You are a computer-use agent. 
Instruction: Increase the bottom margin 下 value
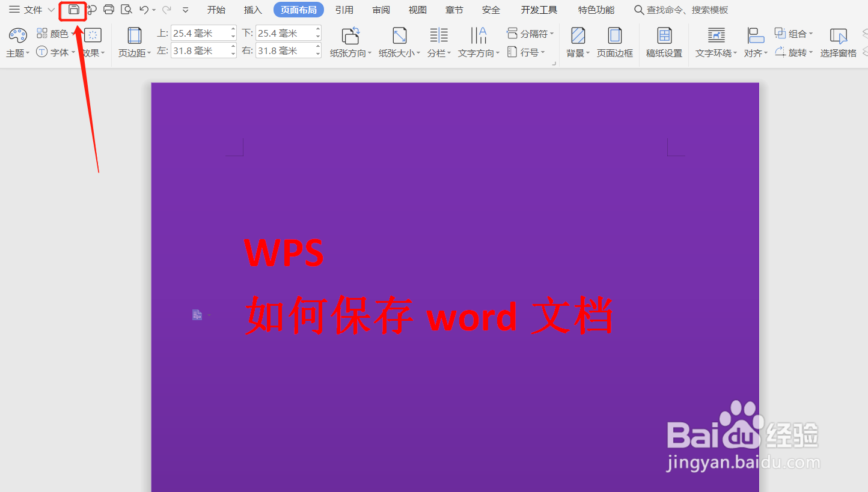[x=318, y=30]
